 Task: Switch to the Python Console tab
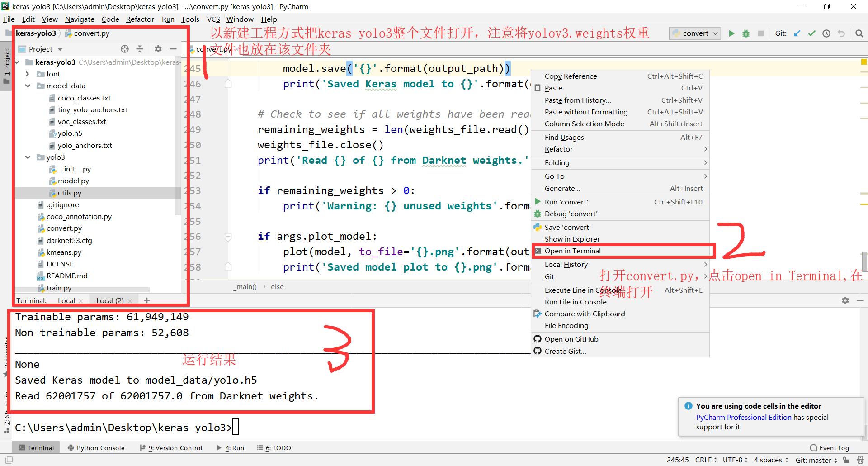tap(96, 448)
